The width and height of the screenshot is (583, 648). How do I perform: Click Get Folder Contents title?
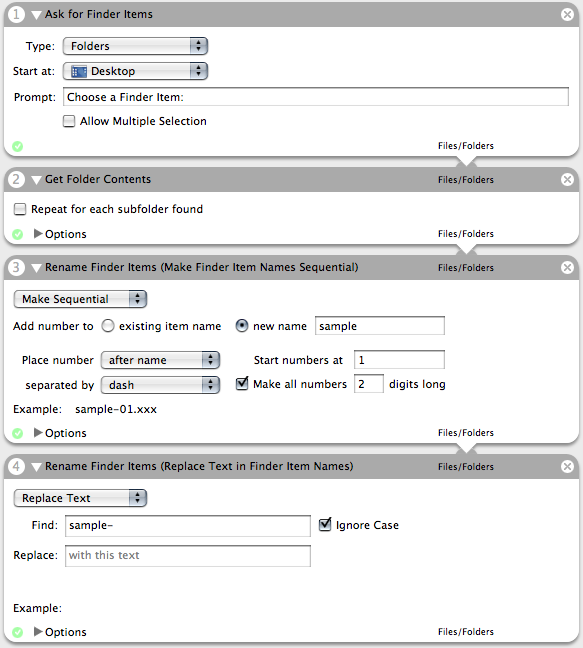pyautogui.click(x=98, y=179)
